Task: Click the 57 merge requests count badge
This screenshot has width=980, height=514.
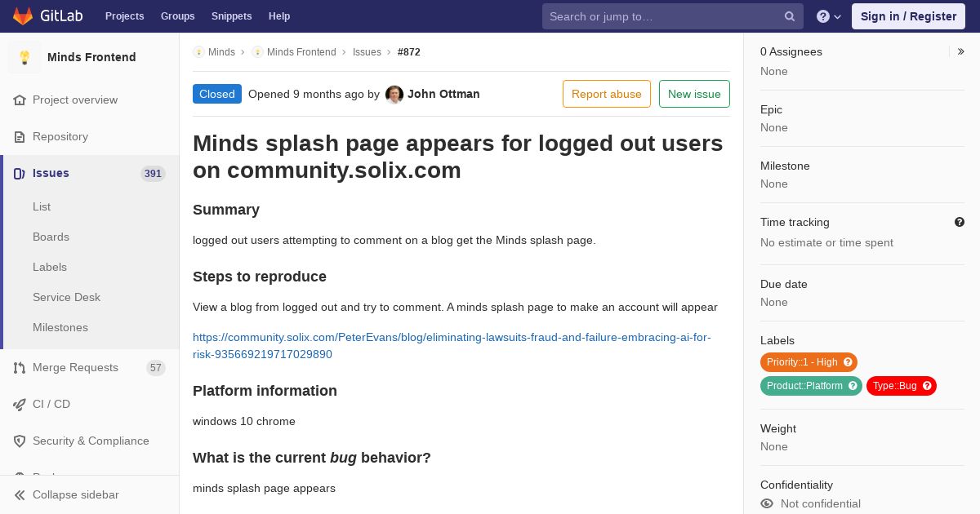Action: click(156, 368)
